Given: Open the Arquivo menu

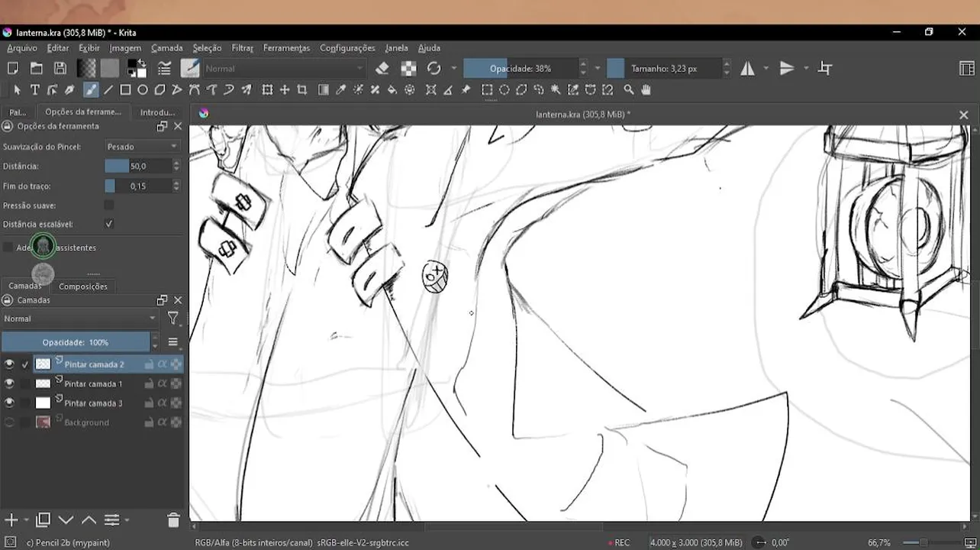Looking at the screenshot, I should (22, 48).
